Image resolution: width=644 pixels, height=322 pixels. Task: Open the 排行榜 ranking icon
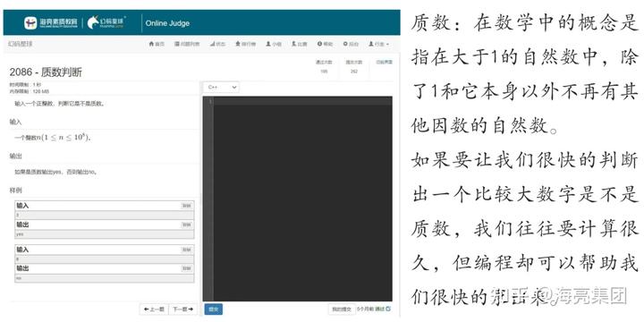(238, 44)
